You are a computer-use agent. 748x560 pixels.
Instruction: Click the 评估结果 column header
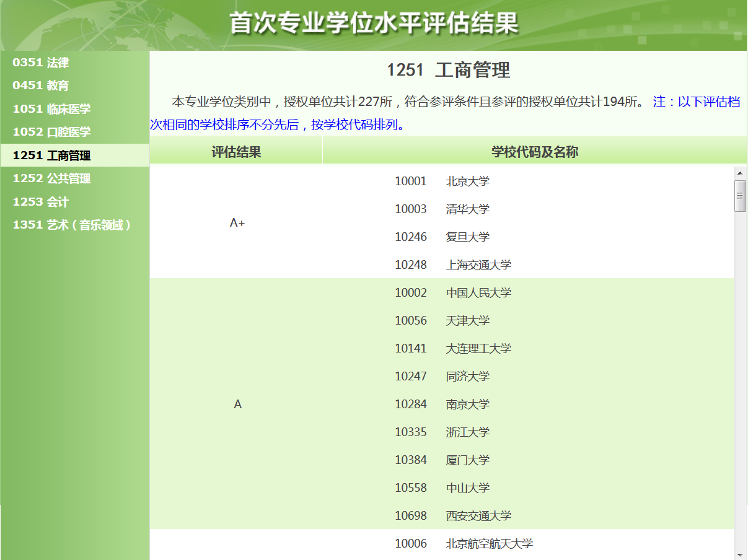(236, 152)
